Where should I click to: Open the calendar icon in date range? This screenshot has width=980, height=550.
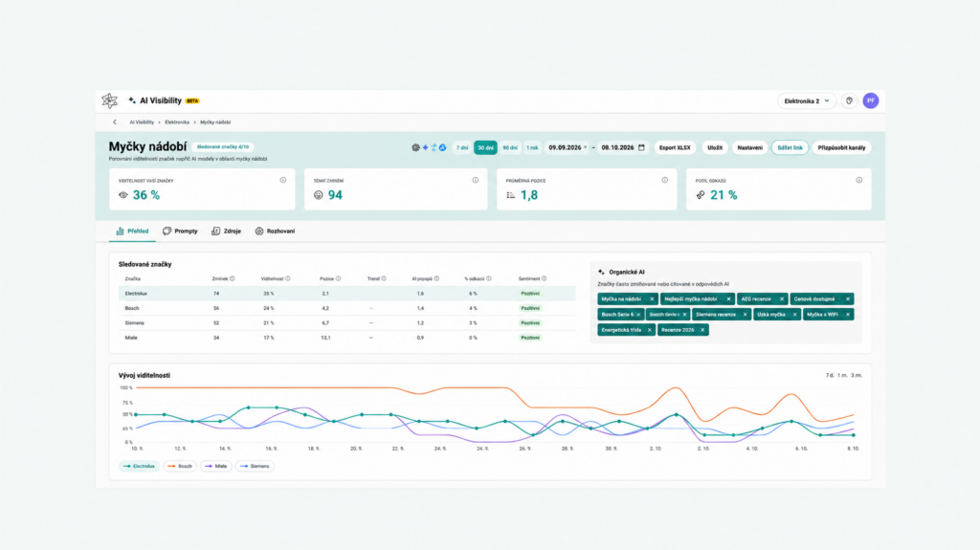coord(641,147)
